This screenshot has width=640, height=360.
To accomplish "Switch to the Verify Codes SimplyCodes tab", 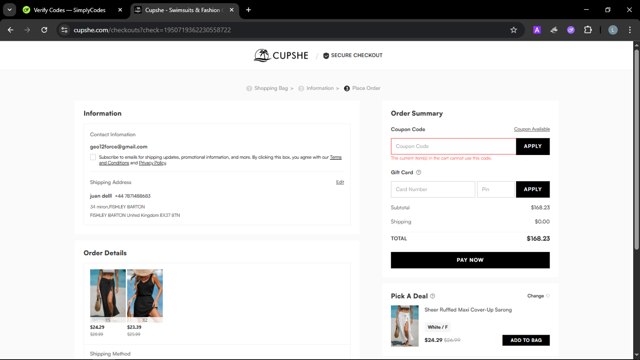I will [69, 10].
